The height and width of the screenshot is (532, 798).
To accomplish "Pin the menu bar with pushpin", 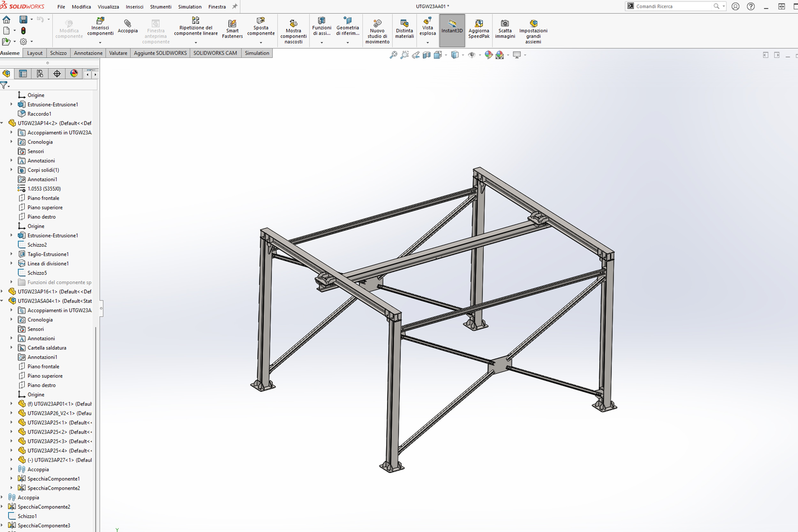I will 235,6.
